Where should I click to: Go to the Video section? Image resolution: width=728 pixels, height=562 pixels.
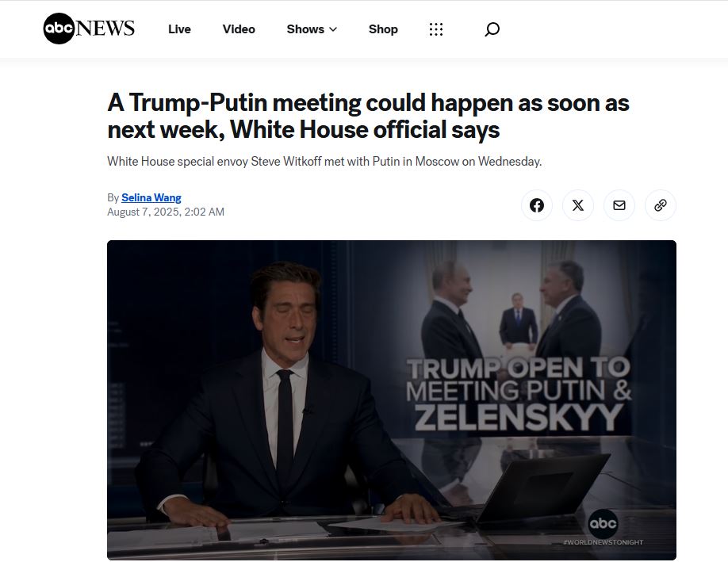[x=239, y=29]
